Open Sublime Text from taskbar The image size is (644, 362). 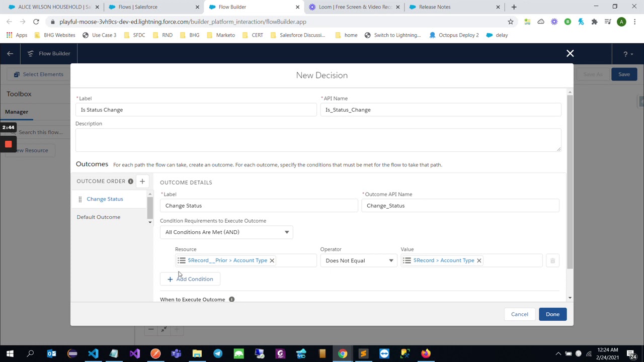click(363, 353)
